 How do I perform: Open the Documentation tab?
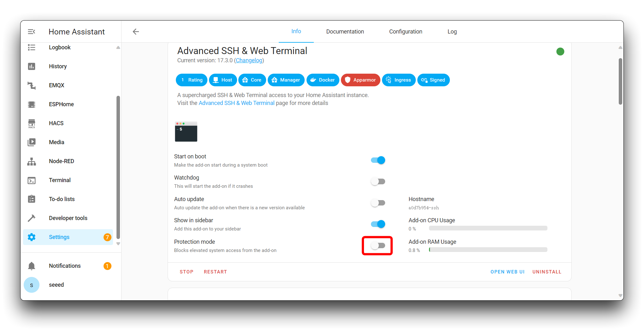point(345,32)
